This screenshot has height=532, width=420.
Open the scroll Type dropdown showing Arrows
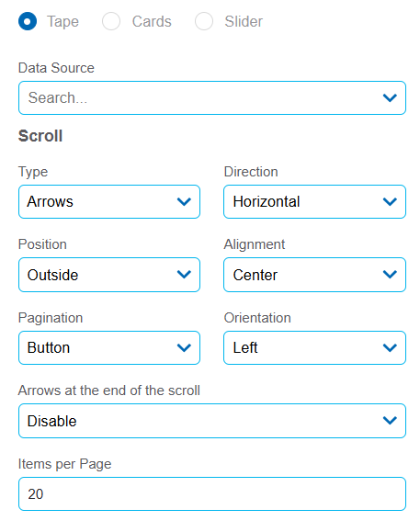109,202
